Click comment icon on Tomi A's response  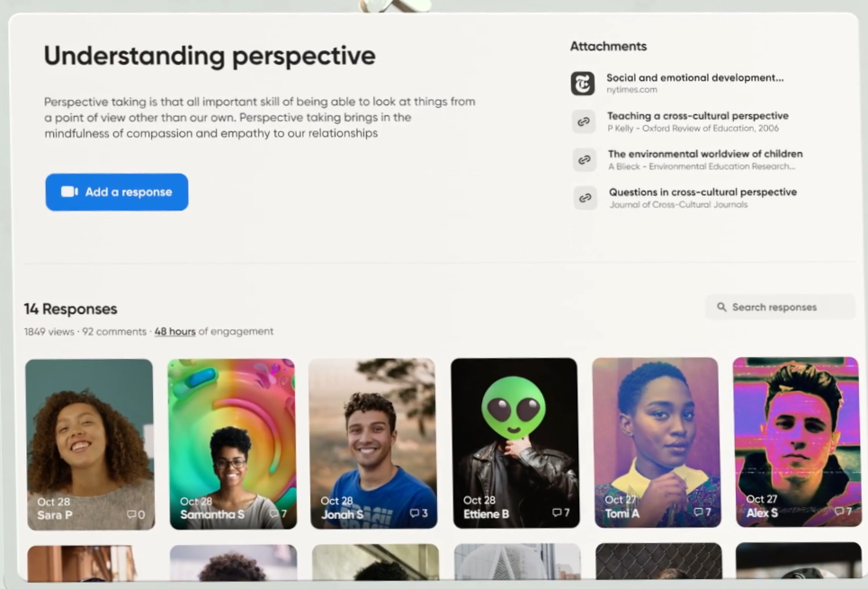(698, 512)
